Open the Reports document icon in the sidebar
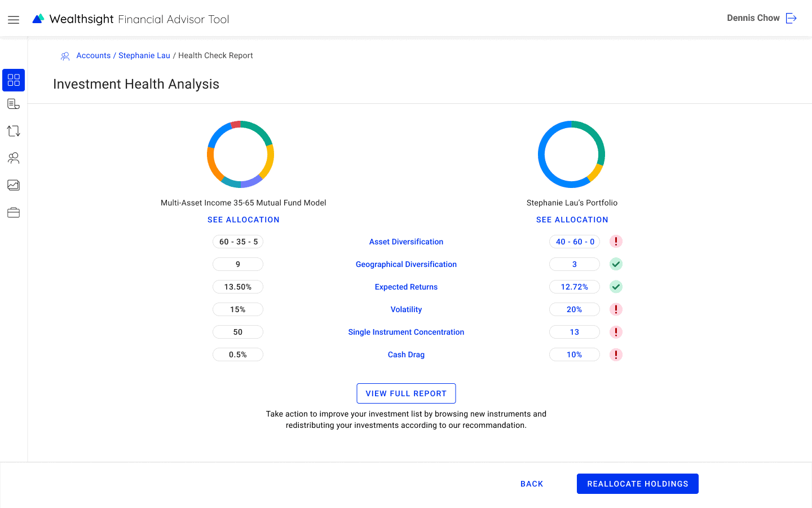Screen dimensions: 812x508 14,103
